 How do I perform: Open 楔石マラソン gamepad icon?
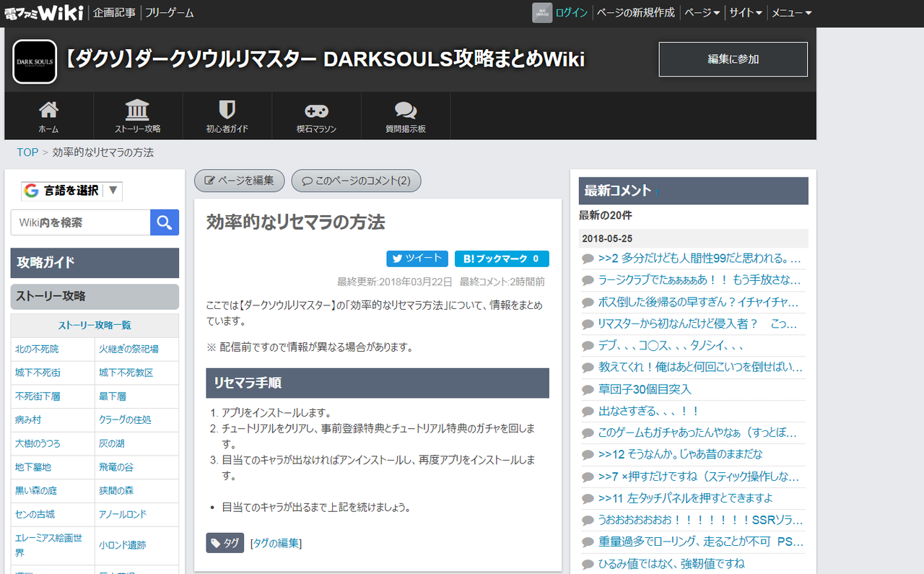click(x=316, y=110)
